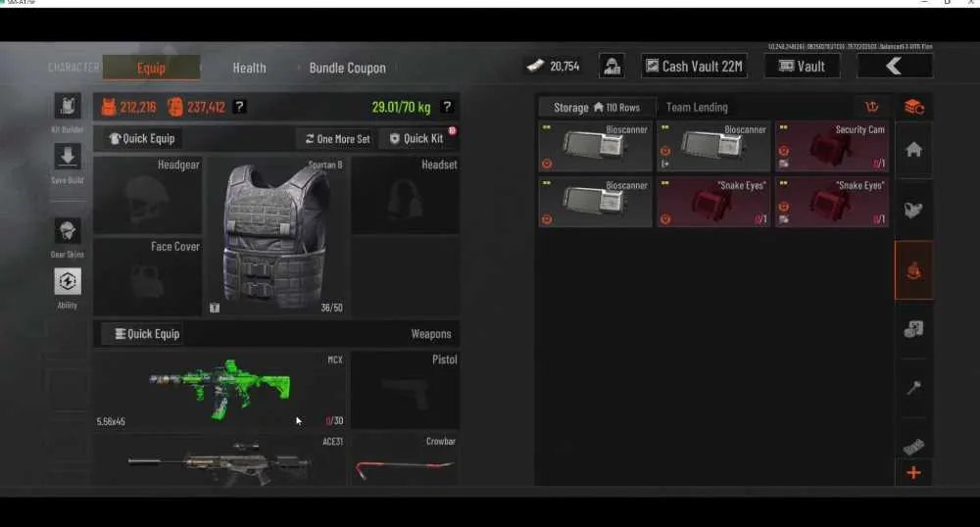The width and height of the screenshot is (980, 527).
Task: Click the CHARACTER heading
Action: coord(73,67)
